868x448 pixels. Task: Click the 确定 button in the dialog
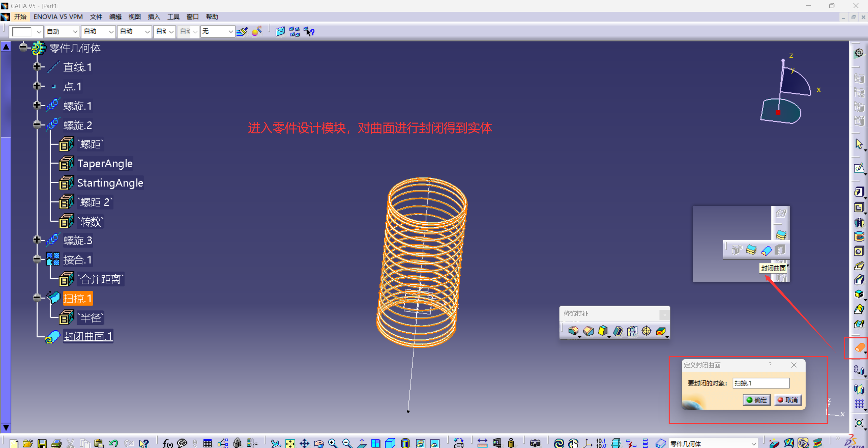click(757, 400)
